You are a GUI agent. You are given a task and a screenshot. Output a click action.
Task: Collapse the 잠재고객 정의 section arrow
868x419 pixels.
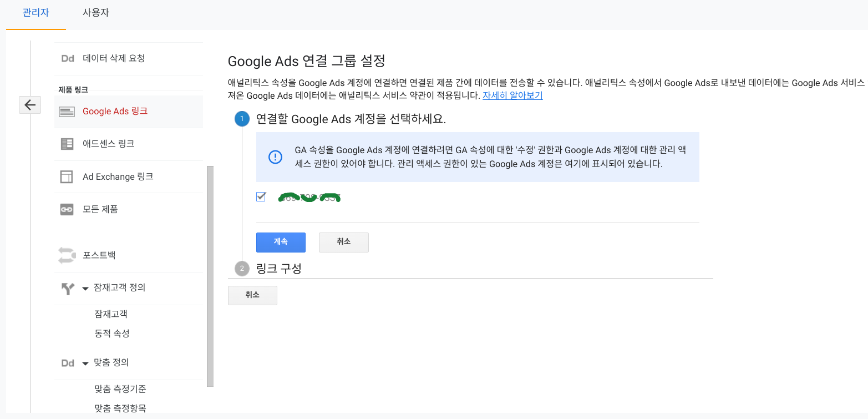[x=85, y=288]
